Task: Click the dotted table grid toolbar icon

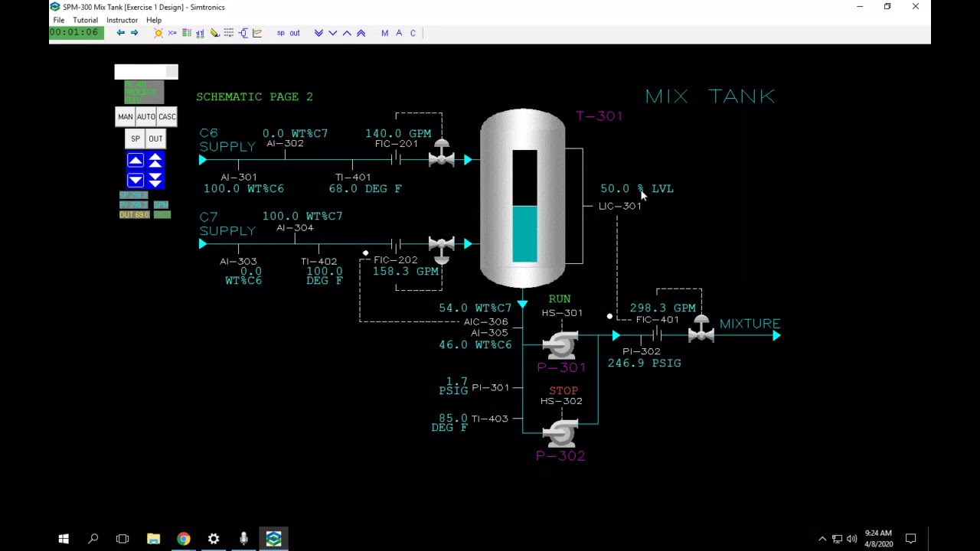Action: click(x=228, y=33)
